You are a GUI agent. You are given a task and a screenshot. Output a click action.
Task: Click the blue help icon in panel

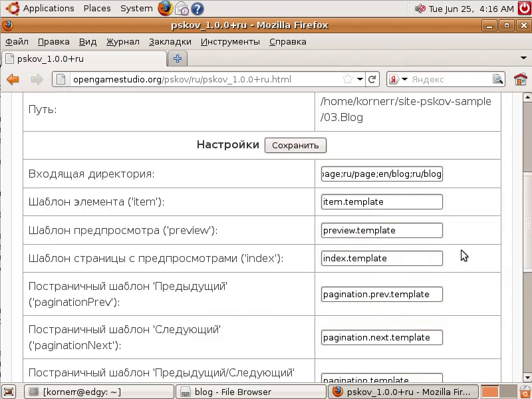197,9
